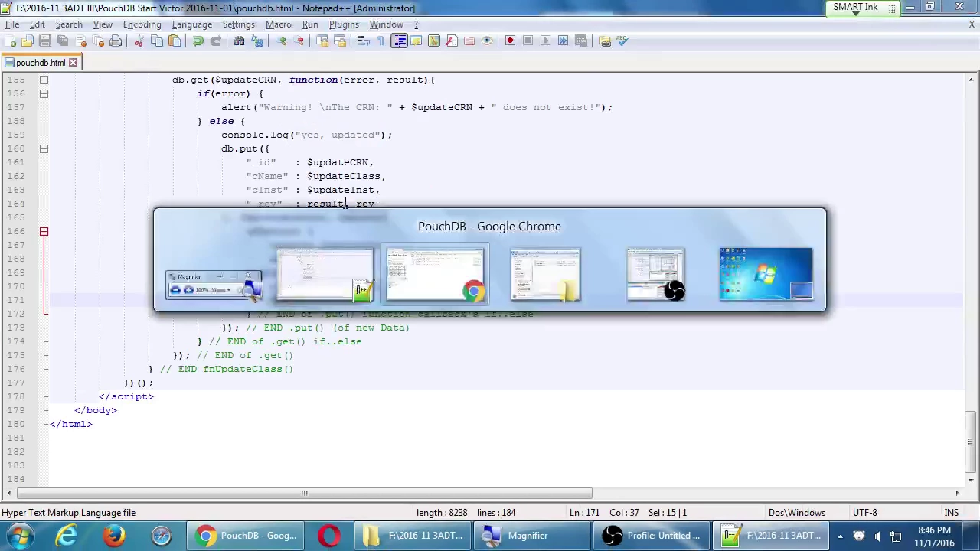Screen dimensions: 980x551
Task: Toggle document monitoring eye icon
Action: [x=487, y=41]
